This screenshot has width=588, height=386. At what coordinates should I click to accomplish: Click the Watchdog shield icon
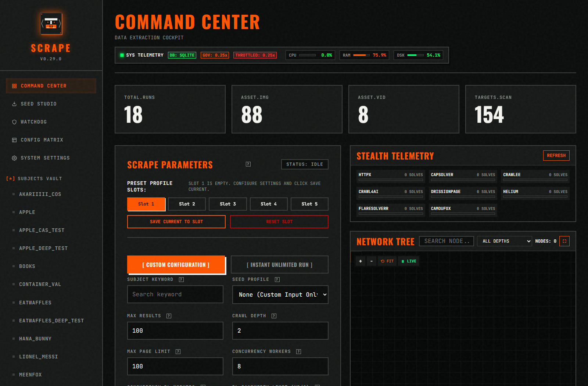tap(14, 122)
